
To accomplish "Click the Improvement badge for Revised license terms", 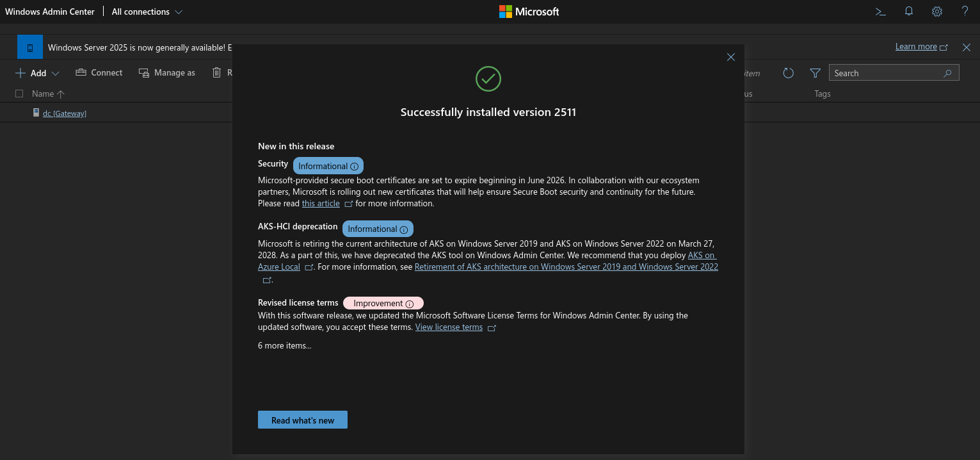I will click(383, 303).
